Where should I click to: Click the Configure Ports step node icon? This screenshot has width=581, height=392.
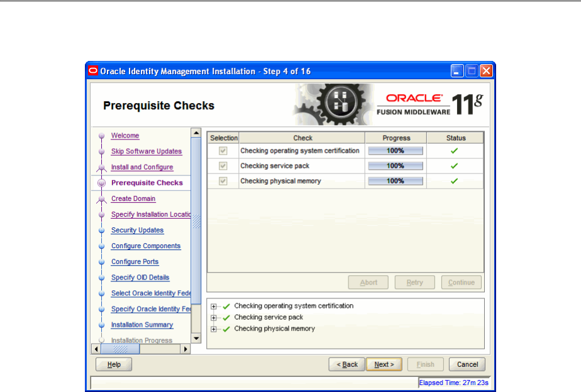(x=101, y=262)
